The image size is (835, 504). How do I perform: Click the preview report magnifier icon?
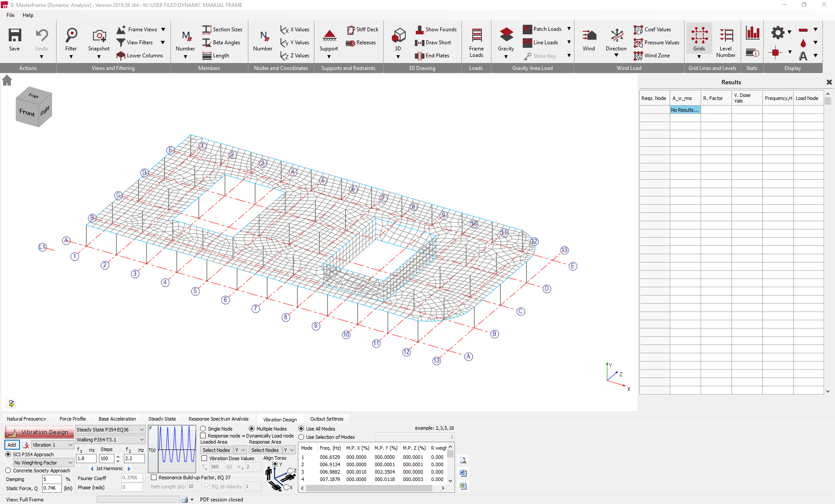pyautogui.click(x=463, y=461)
